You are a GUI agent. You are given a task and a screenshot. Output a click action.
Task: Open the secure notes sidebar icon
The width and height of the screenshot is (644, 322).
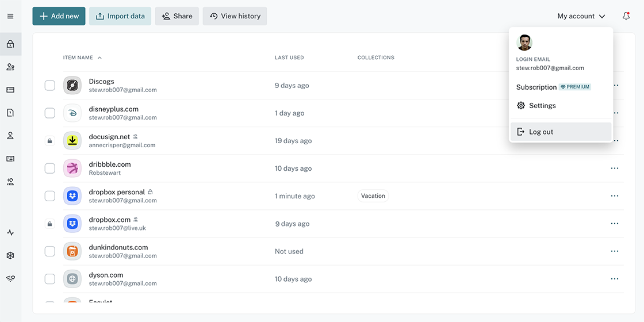(10, 113)
